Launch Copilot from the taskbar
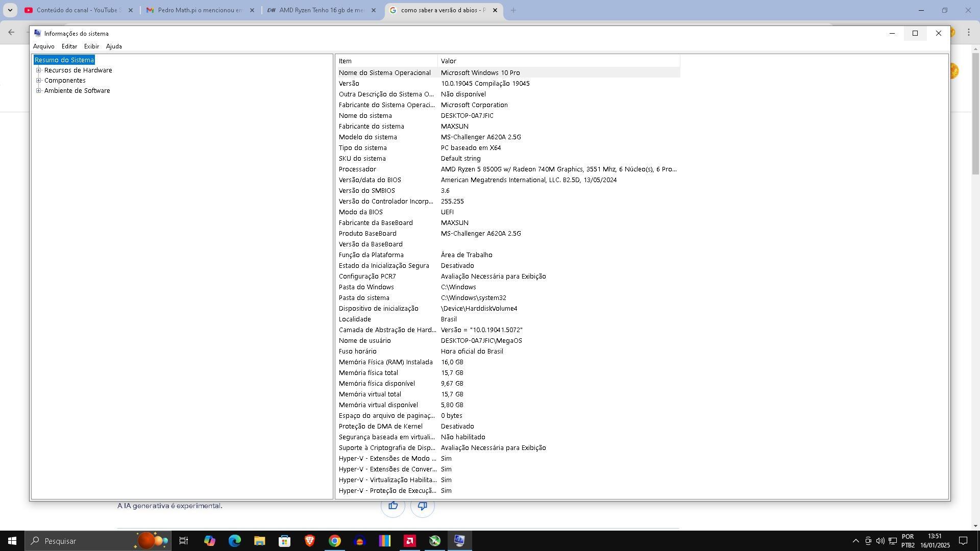Screen dimensions: 980x551 [209, 541]
